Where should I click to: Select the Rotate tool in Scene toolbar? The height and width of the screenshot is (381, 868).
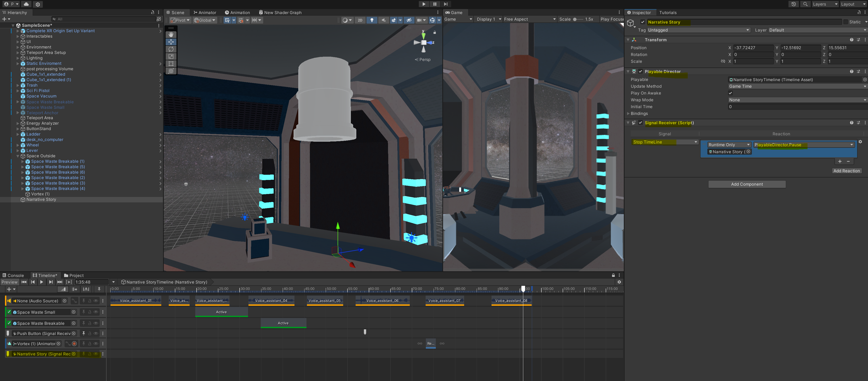coord(171,49)
